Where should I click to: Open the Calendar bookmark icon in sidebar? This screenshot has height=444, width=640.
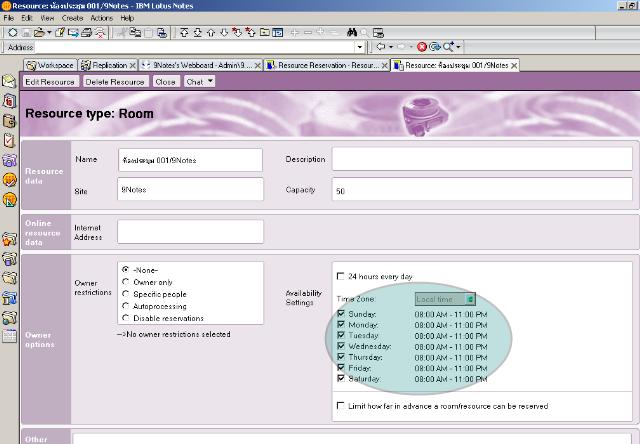pyautogui.click(x=9, y=101)
